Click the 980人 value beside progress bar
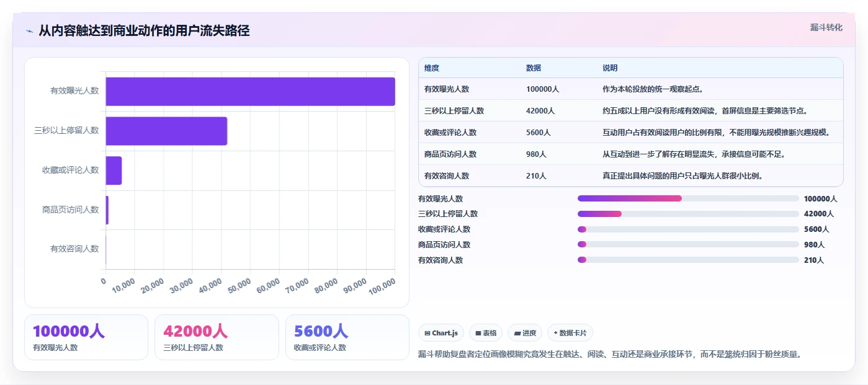The image size is (868, 385). coord(814,245)
